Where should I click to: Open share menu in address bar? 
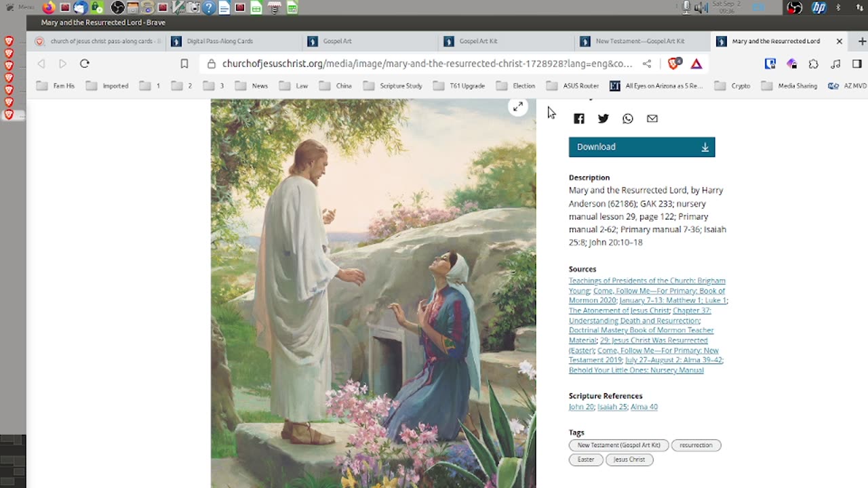(647, 64)
